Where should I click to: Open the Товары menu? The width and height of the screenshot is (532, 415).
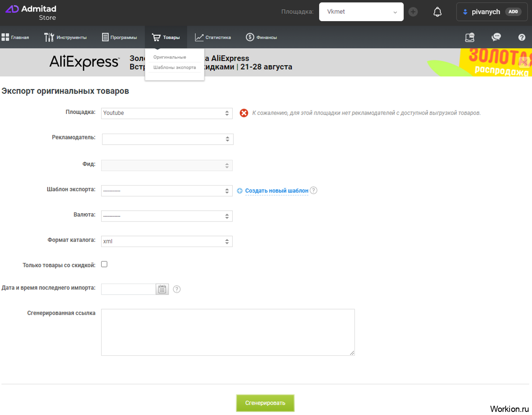click(166, 37)
